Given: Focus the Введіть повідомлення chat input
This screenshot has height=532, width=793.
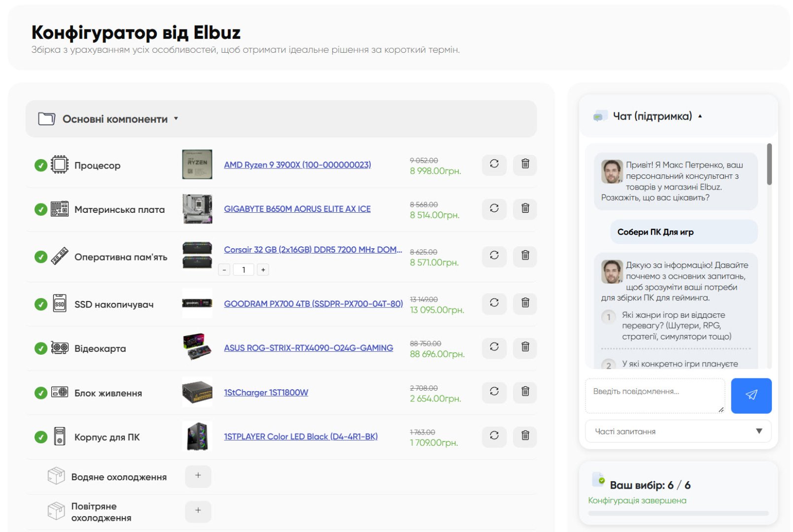Looking at the screenshot, I should click(x=655, y=396).
